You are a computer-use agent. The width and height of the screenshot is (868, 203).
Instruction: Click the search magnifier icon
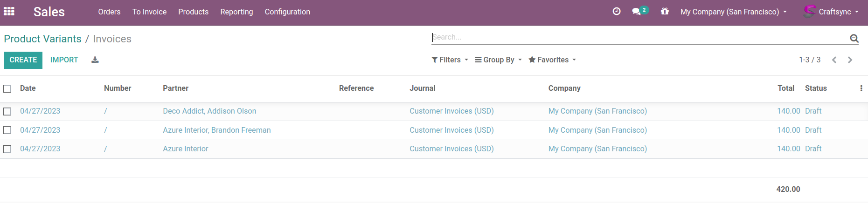pos(854,39)
